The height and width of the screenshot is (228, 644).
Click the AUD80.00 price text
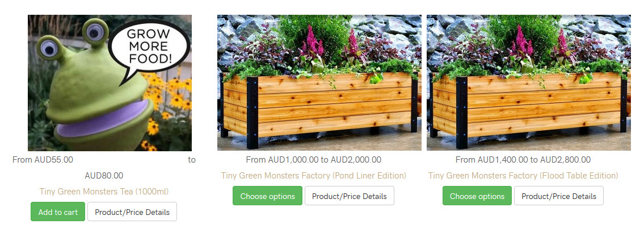pyautogui.click(x=104, y=176)
